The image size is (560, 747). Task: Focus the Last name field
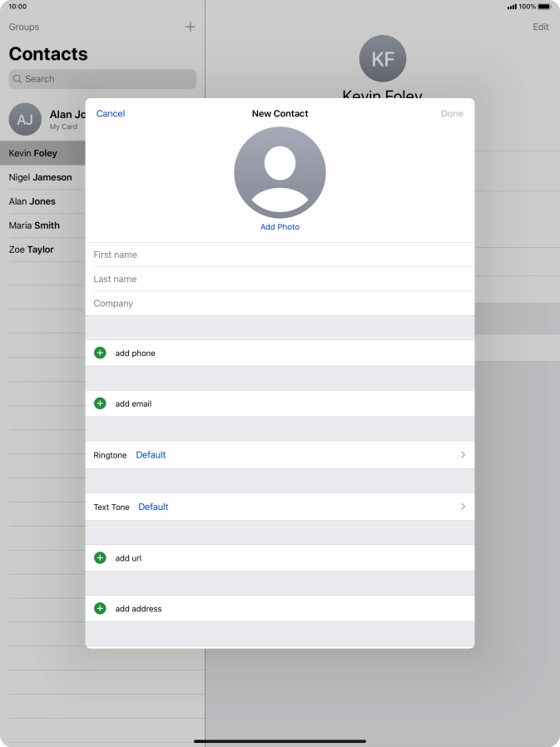click(x=280, y=280)
